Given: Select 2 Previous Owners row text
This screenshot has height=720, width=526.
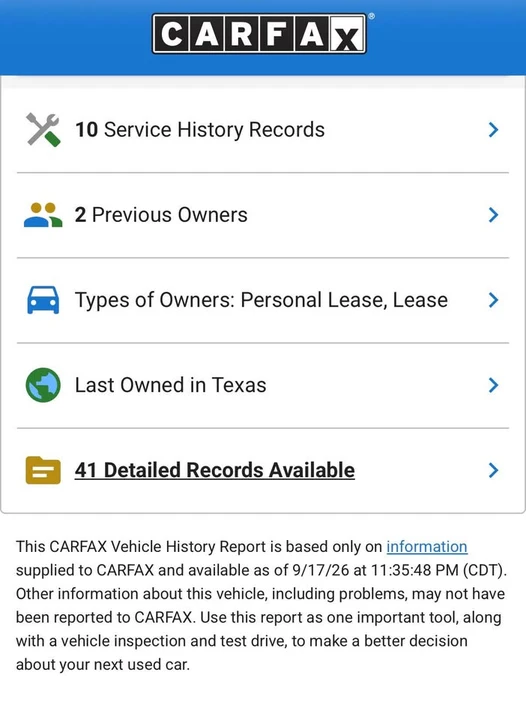Looking at the screenshot, I should 161,215.
